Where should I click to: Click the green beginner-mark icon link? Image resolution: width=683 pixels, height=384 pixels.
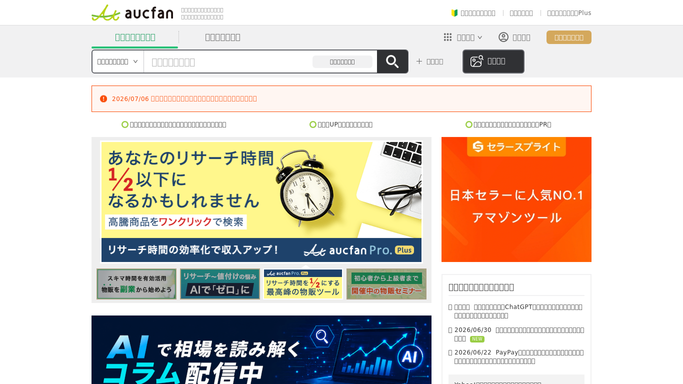click(x=454, y=13)
